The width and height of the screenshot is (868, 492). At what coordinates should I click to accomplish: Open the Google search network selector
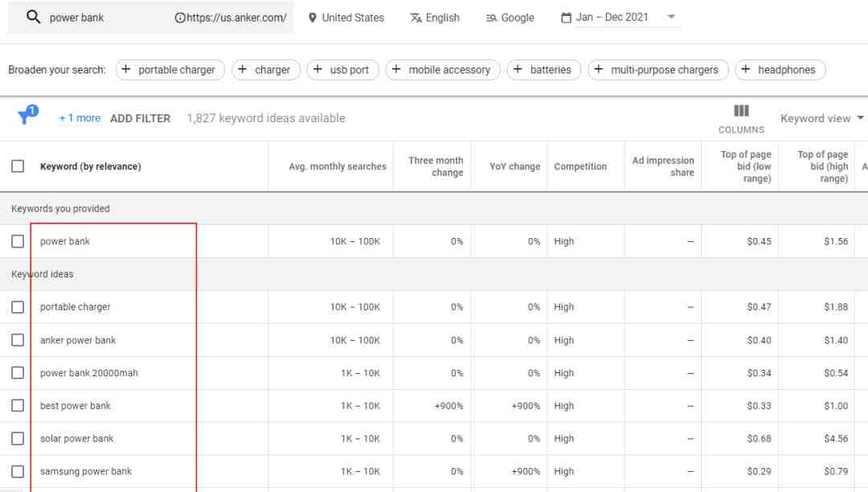(510, 18)
